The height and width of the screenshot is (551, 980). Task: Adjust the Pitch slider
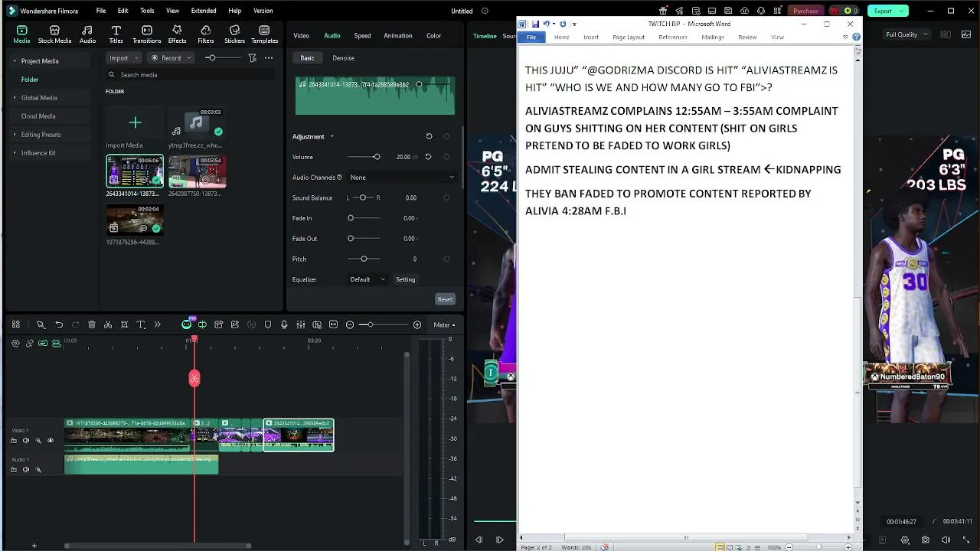pos(363,259)
